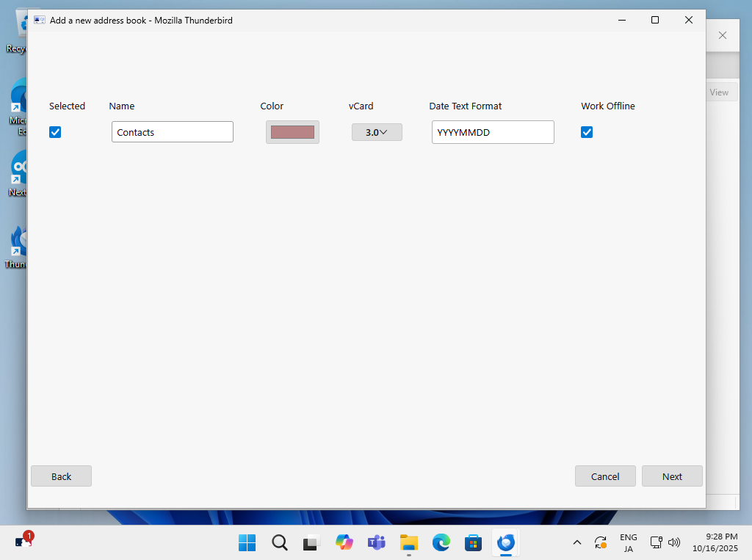
Task: Click the Name field containing Contacts
Action: pyautogui.click(x=173, y=132)
